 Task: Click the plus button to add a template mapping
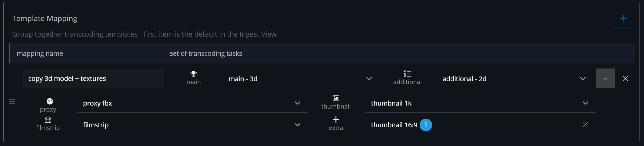(623, 19)
